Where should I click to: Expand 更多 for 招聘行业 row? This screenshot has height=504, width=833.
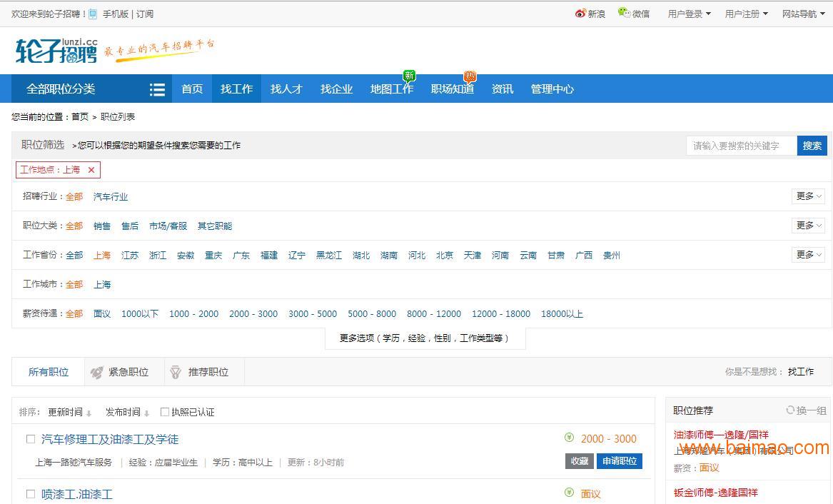[808, 196]
